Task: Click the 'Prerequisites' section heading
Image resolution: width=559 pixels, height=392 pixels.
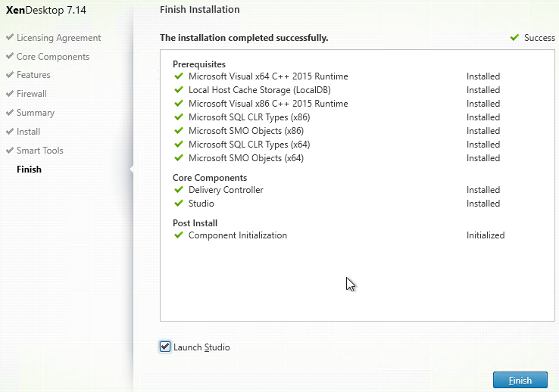Action: (199, 64)
